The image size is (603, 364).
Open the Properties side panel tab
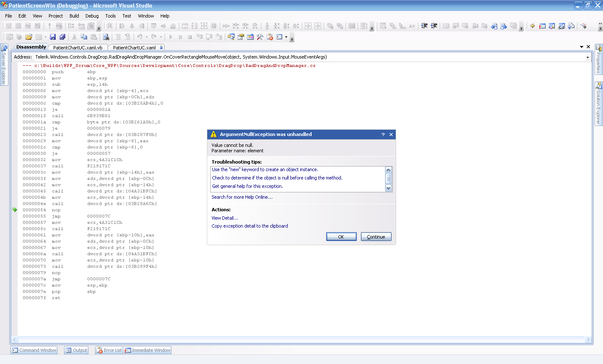(x=598, y=59)
